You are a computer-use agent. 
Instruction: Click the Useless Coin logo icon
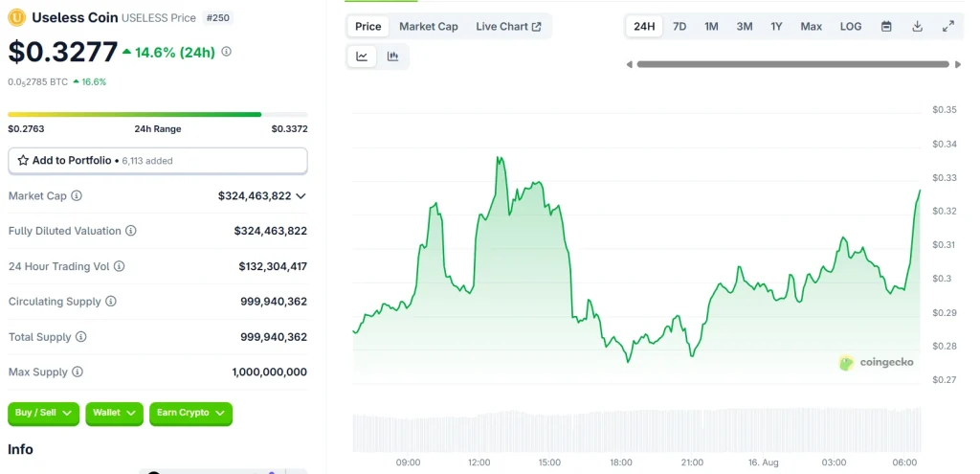pyautogui.click(x=17, y=17)
